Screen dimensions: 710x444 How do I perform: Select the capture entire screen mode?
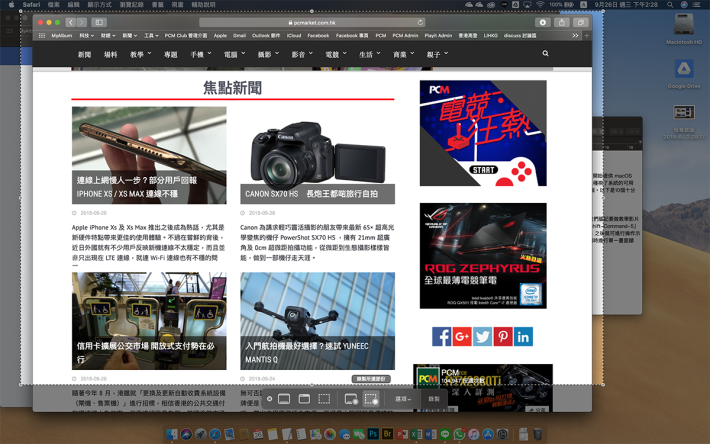tap(284, 399)
